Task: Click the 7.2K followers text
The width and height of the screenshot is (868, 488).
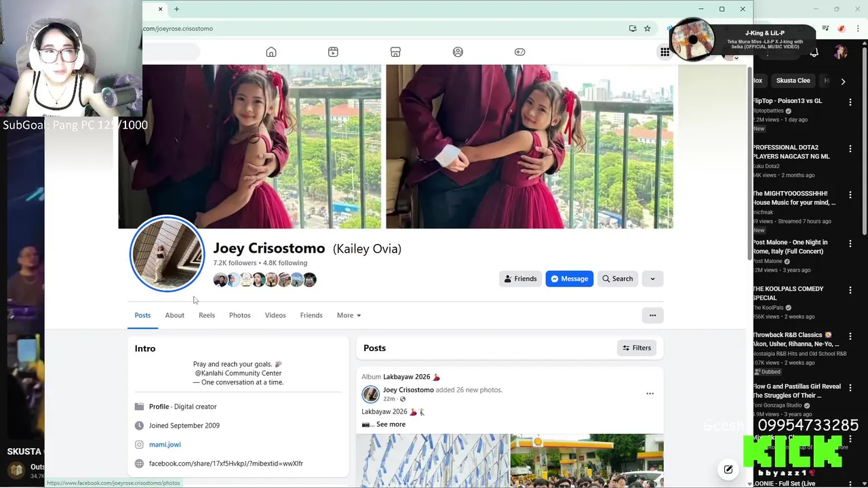Action: (x=235, y=263)
